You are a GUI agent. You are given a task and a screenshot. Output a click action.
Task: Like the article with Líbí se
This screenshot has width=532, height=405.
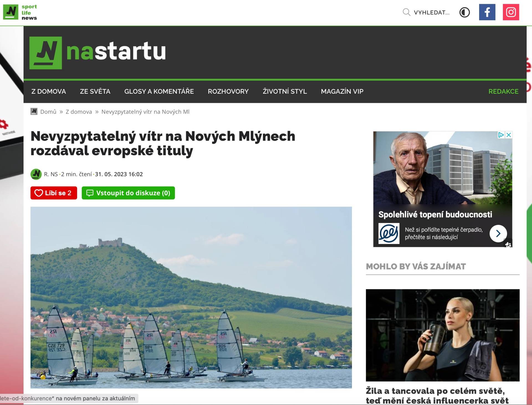[x=54, y=193]
